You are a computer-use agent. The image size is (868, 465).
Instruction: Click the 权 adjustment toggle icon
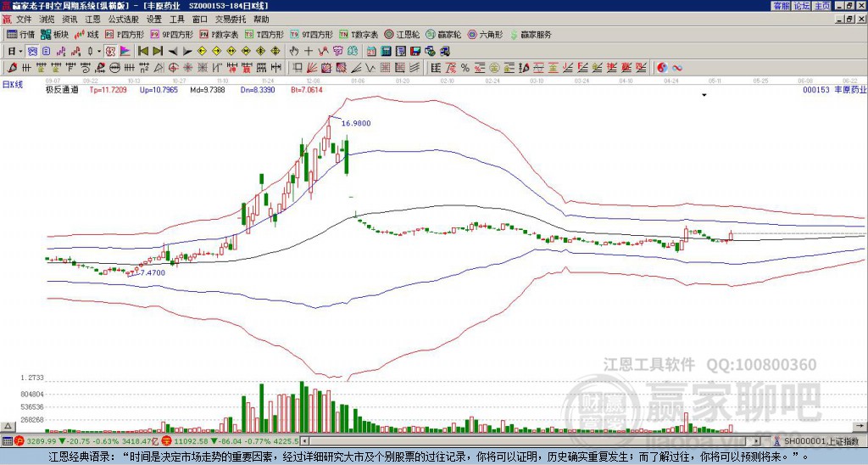point(110,52)
